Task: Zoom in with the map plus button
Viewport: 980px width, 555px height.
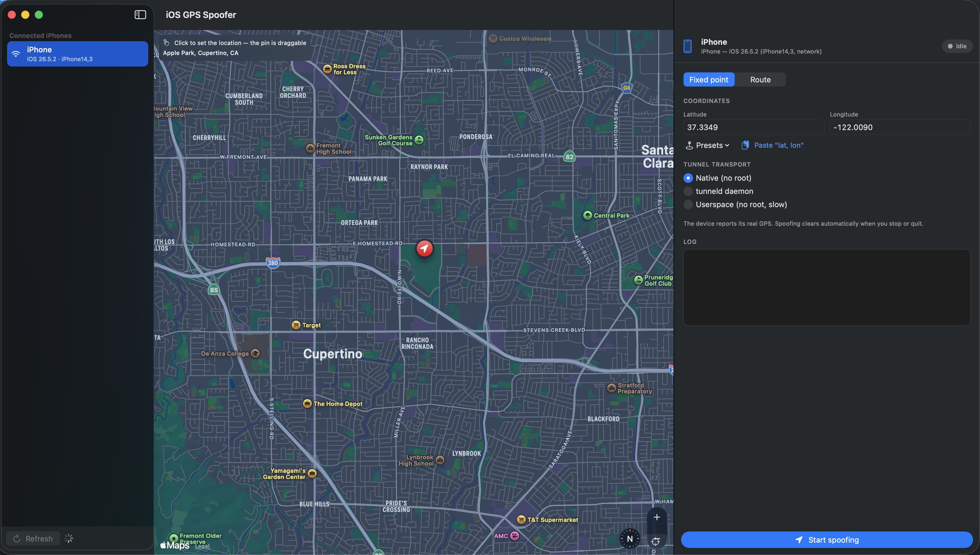Action: [x=657, y=517]
